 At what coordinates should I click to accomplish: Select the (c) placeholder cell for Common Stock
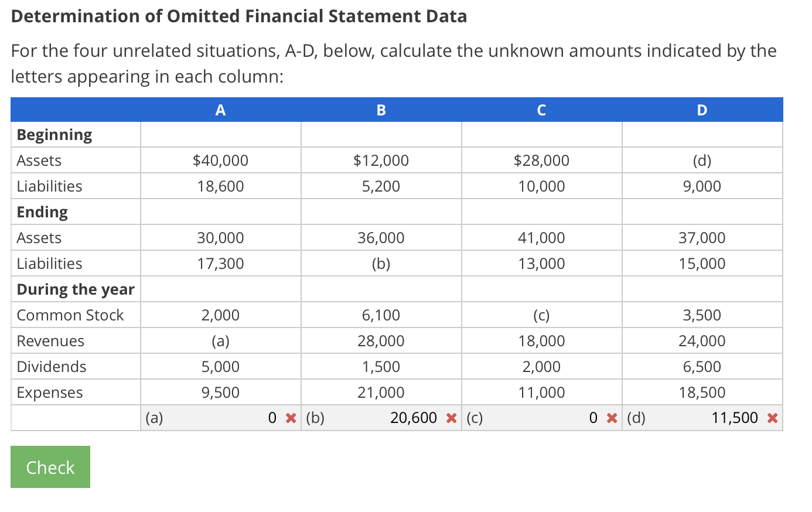point(541,315)
